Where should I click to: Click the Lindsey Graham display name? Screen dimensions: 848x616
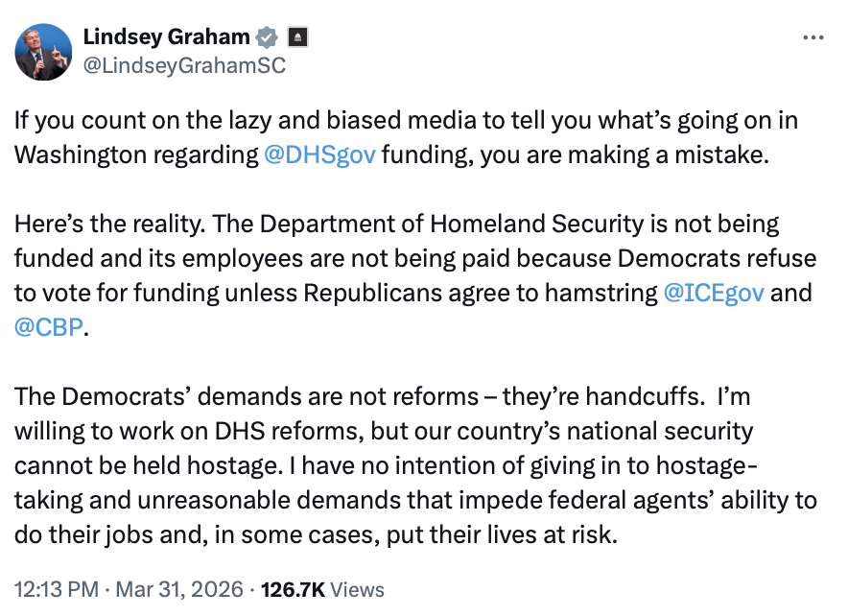point(167,37)
